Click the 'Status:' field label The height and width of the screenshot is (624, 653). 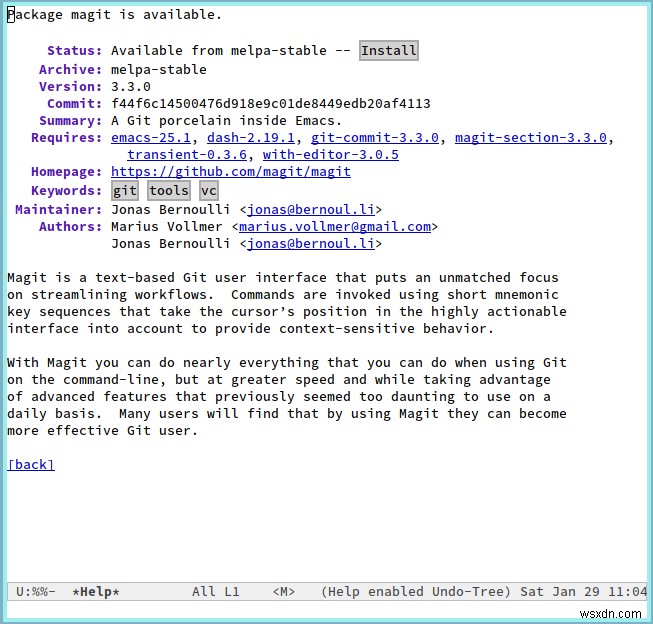pyautogui.click(x=75, y=50)
